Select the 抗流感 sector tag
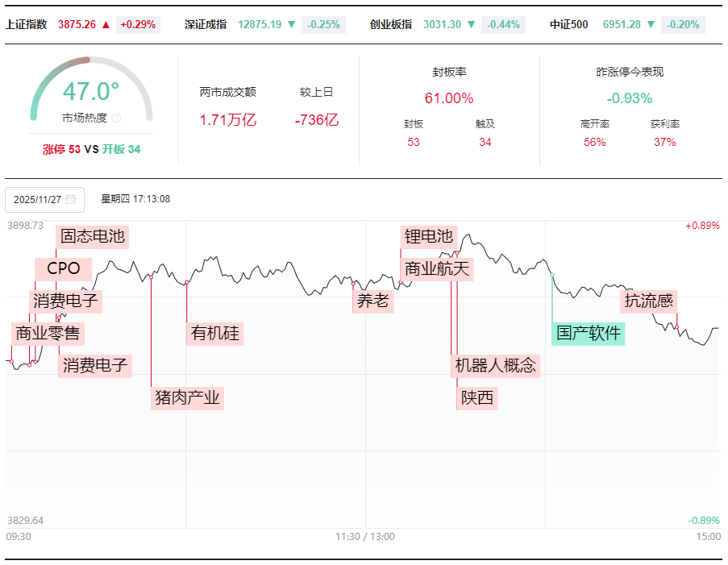 [x=649, y=301]
